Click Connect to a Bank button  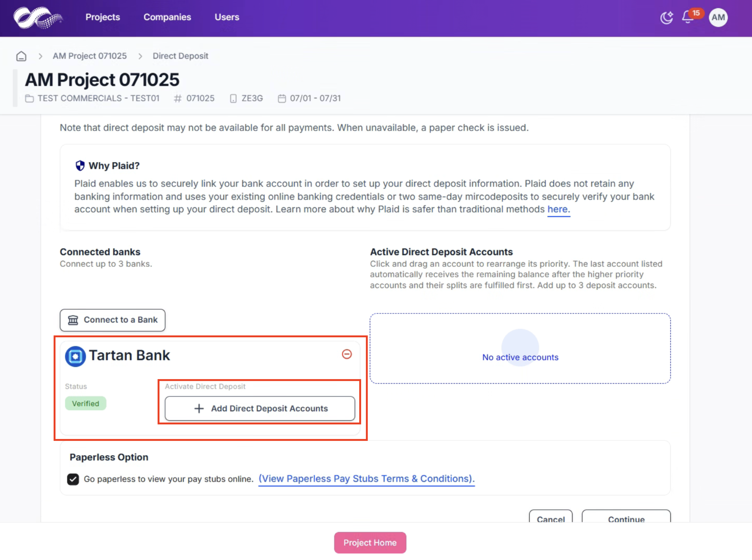click(x=113, y=320)
